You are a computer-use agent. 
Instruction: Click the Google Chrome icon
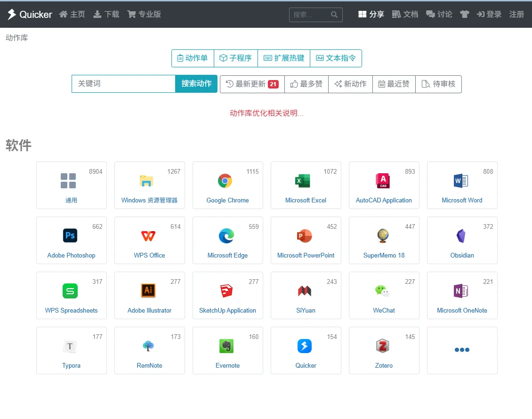coord(225,181)
